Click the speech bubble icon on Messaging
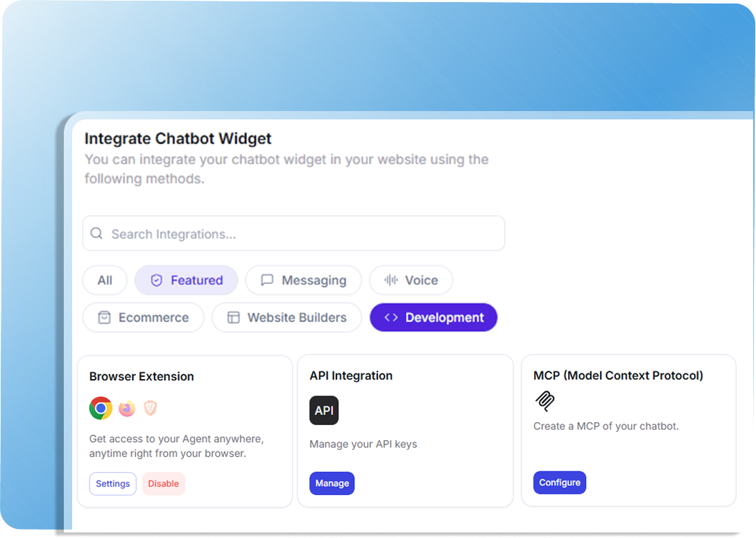 pos(267,280)
